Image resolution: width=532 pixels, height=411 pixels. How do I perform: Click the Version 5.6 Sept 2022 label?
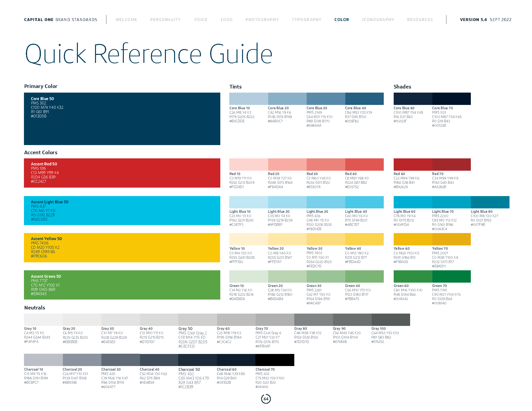coord(486,20)
